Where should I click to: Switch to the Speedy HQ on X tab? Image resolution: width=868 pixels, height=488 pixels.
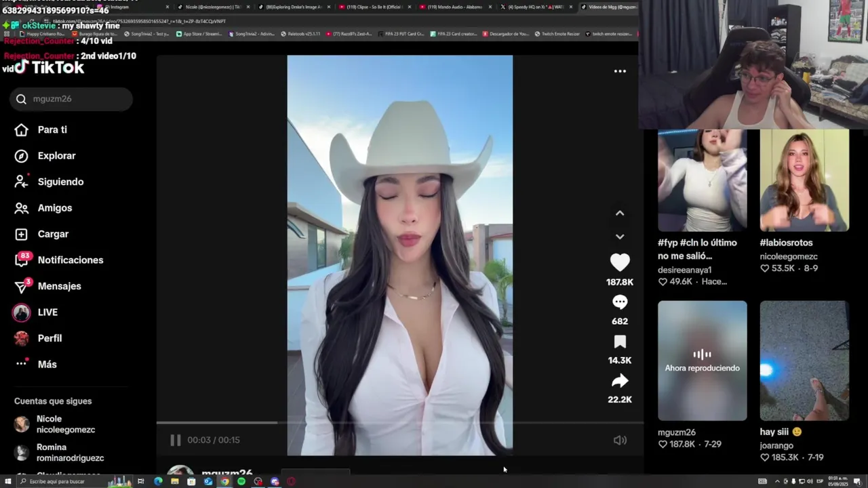click(x=535, y=7)
